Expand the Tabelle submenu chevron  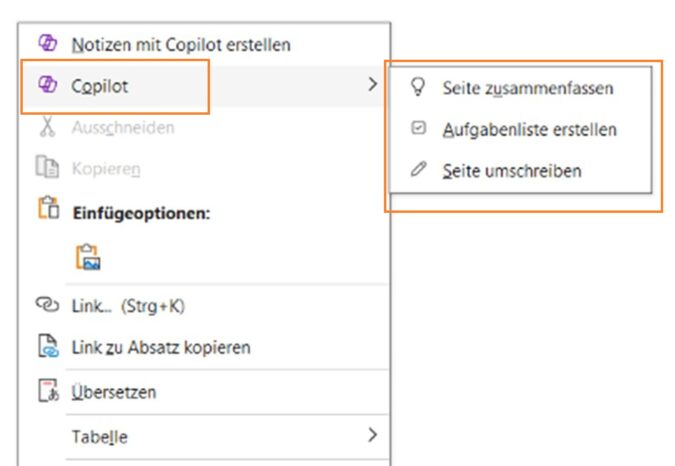pos(373,436)
